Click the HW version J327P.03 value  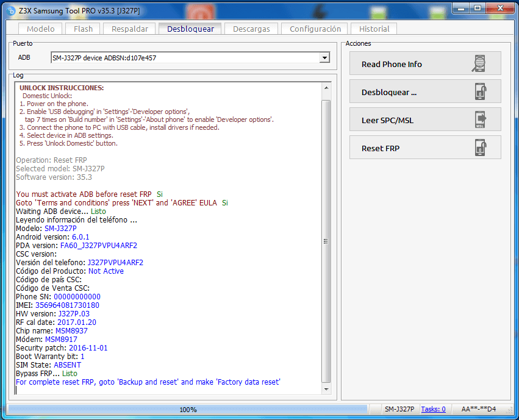click(x=74, y=313)
